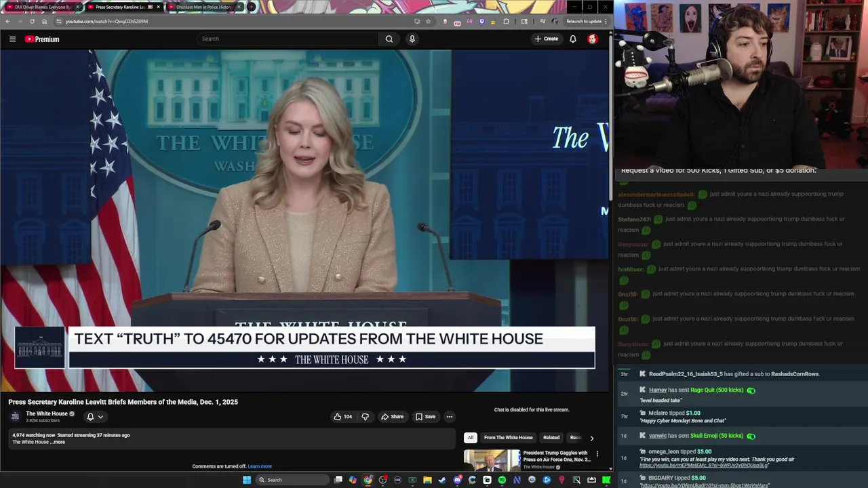Show more filter chips with right chevron
The height and width of the screenshot is (488, 868).
591,438
